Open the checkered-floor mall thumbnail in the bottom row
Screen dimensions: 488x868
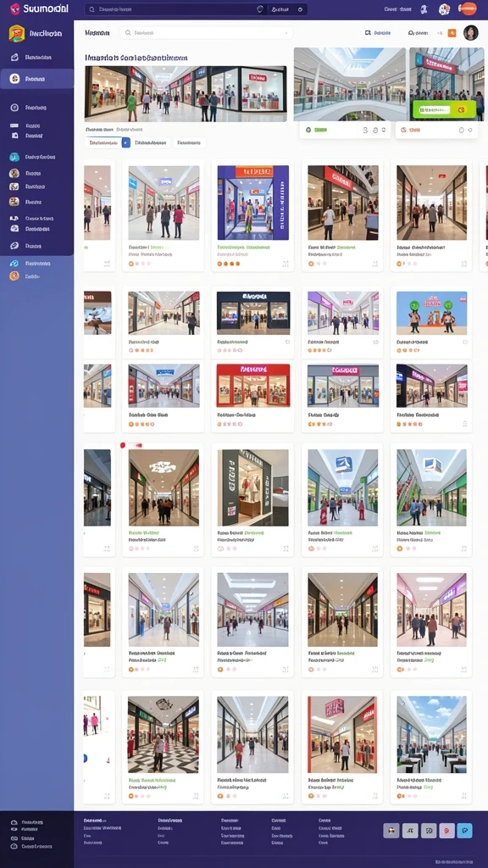coord(164,735)
